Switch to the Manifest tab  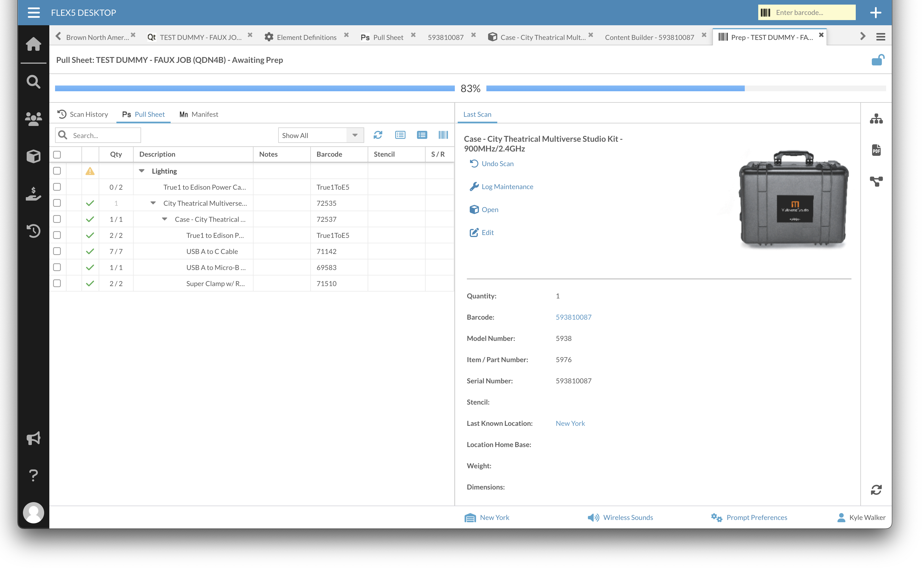pyautogui.click(x=199, y=114)
